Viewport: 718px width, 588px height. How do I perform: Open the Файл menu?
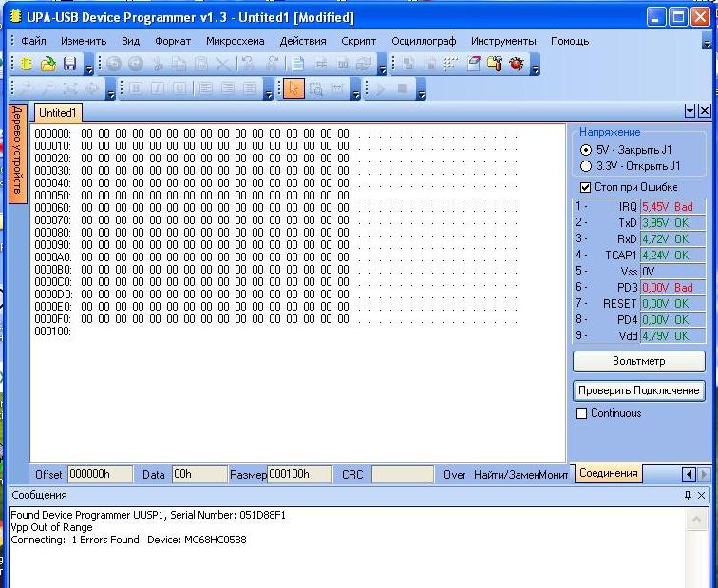[34, 41]
